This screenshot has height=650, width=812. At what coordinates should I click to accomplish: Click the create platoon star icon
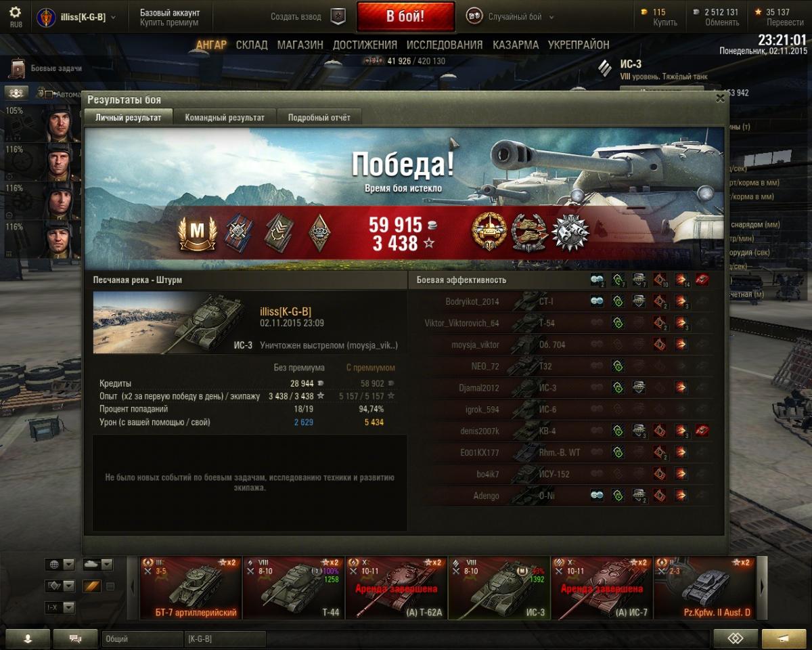tap(338, 16)
